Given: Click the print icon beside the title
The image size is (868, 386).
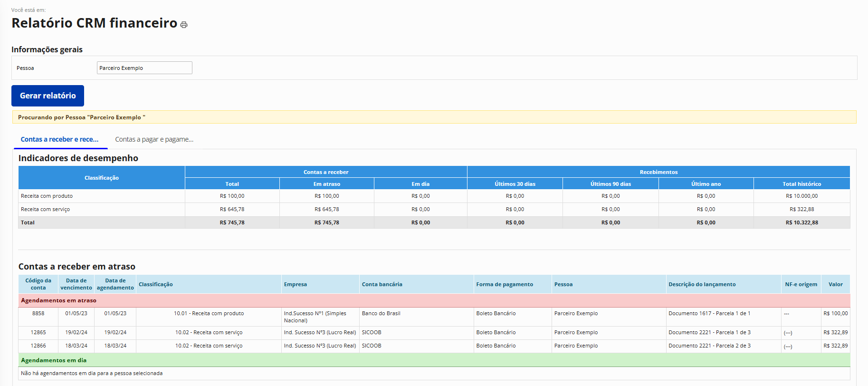Looking at the screenshot, I should [x=184, y=25].
